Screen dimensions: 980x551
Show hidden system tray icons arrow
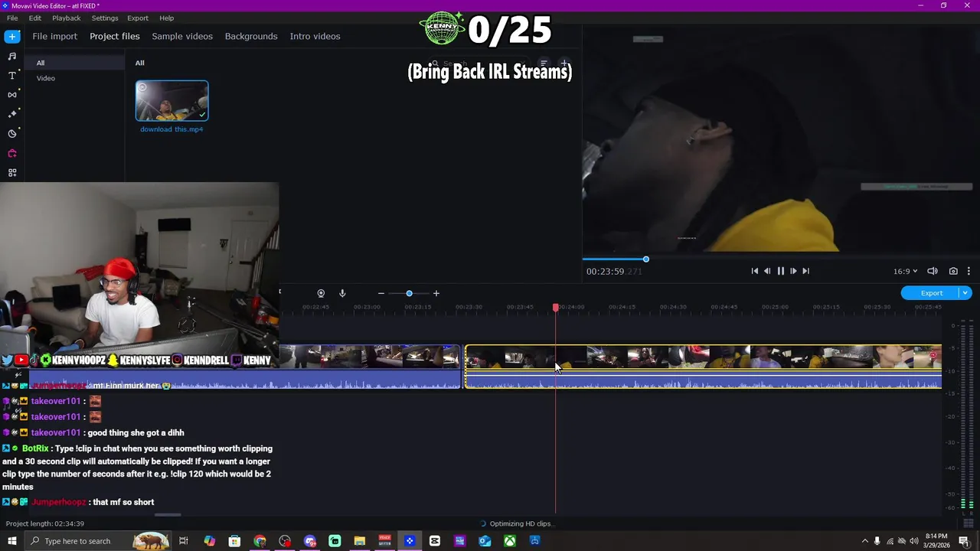[x=865, y=541]
